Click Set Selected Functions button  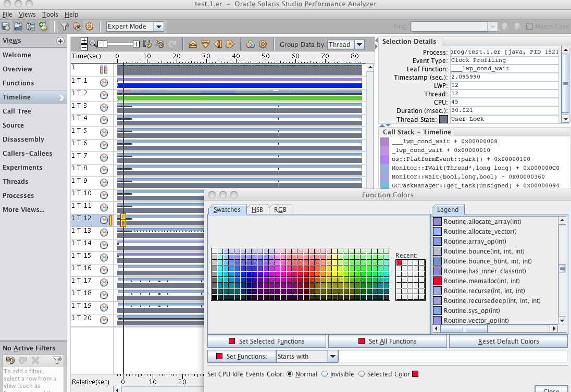267,341
